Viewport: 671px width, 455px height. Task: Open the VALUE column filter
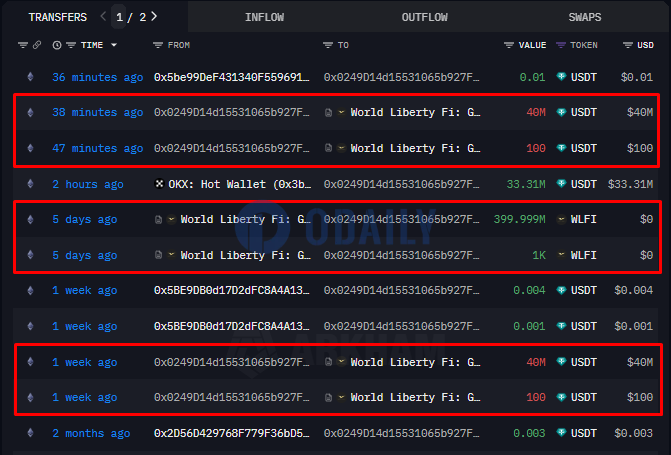coord(509,45)
